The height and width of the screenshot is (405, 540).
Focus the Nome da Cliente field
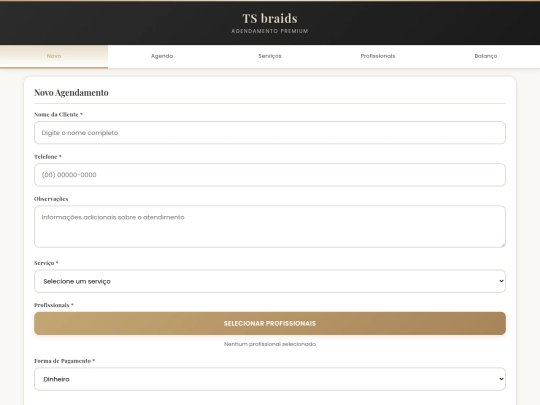270,133
